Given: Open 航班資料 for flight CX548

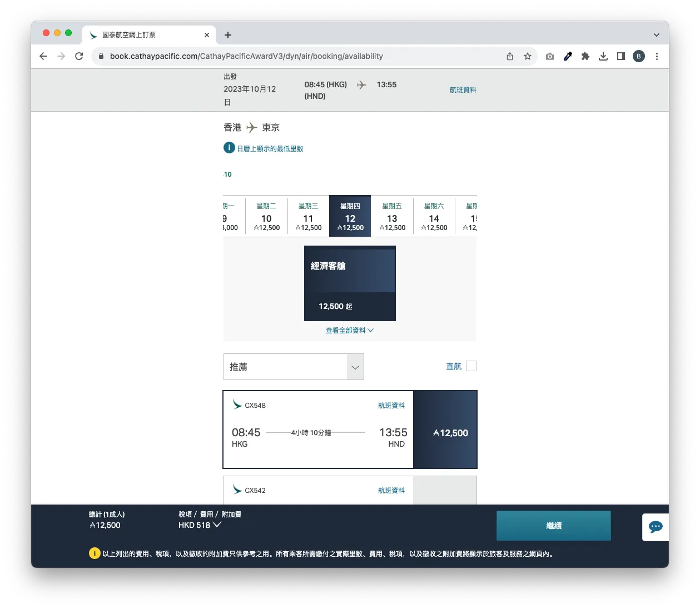Looking at the screenshot, I should pyautogui.click(x=391, y=406).
